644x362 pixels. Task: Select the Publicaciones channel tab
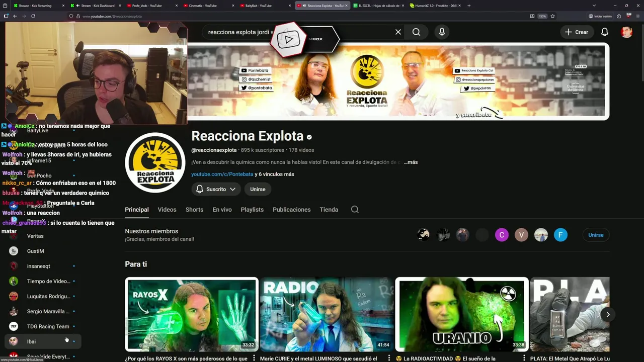[x=291, y=210]
